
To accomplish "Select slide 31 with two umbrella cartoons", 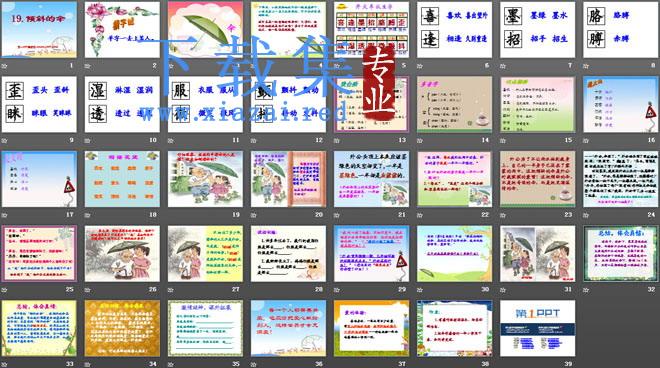I will tap(538, 253).
